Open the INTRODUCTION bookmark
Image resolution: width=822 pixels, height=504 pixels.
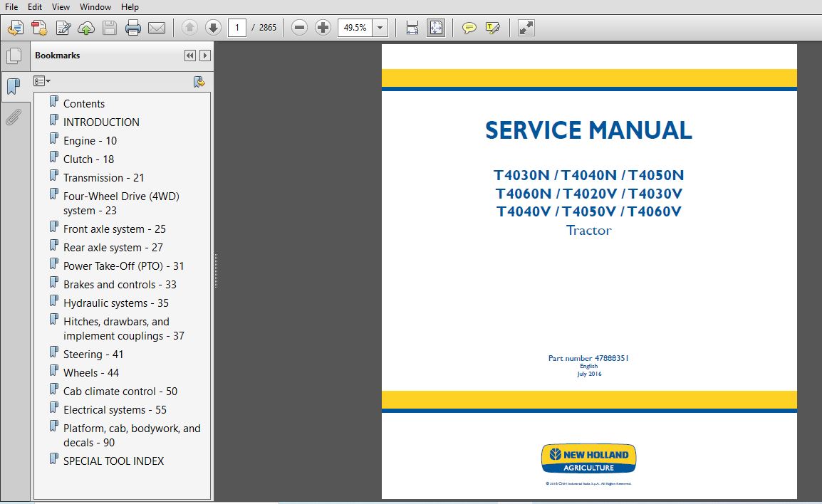pyautogui.click(x=101, y=122)
